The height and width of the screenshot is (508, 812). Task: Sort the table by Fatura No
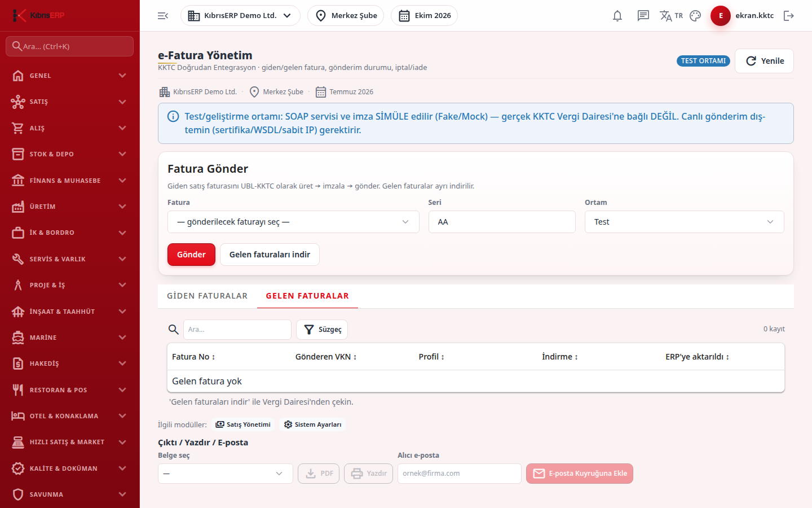(x=193, y=357)
